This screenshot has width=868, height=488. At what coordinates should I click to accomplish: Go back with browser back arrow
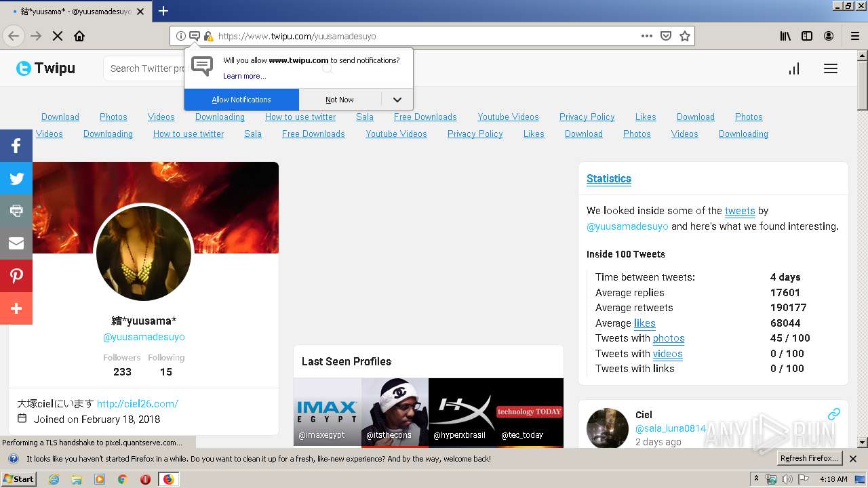(x=14, y=36)
